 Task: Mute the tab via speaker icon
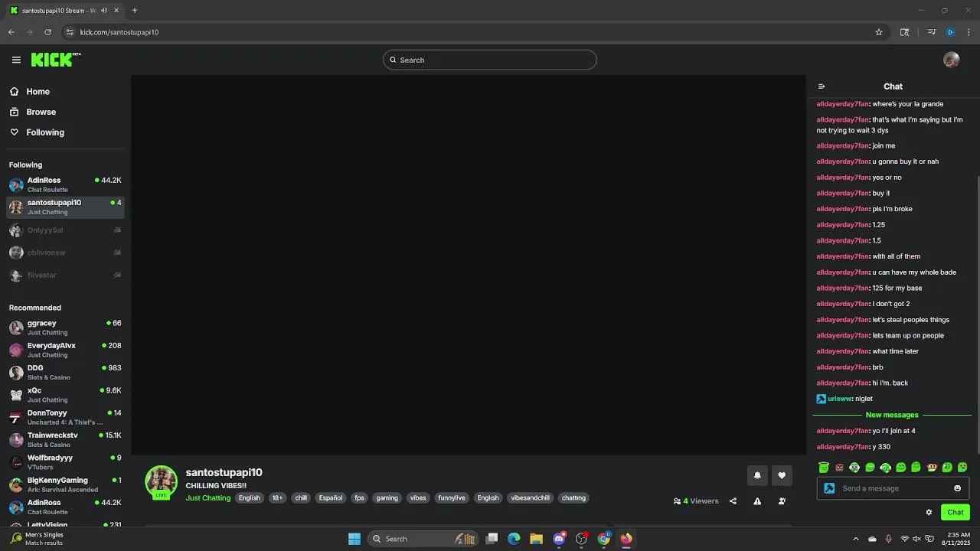[x=104, y=11]
